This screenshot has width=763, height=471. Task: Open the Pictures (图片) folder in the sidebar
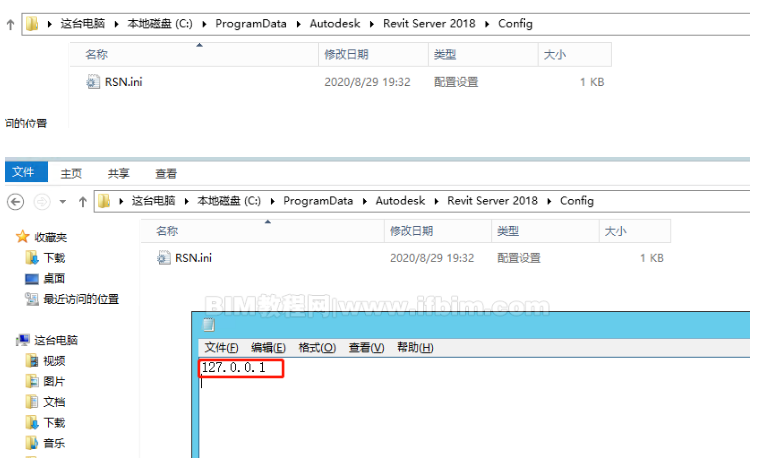(x=45, y=381)
